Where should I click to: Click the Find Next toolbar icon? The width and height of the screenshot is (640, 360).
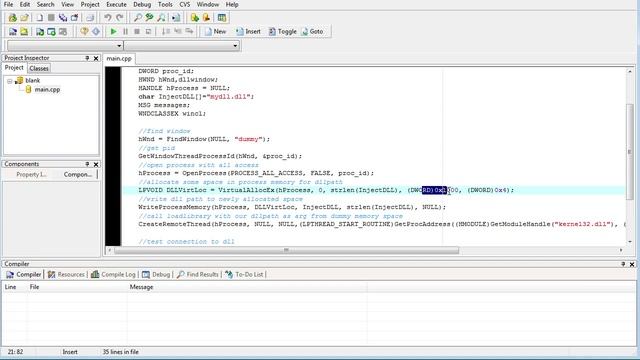coord(162,18)
